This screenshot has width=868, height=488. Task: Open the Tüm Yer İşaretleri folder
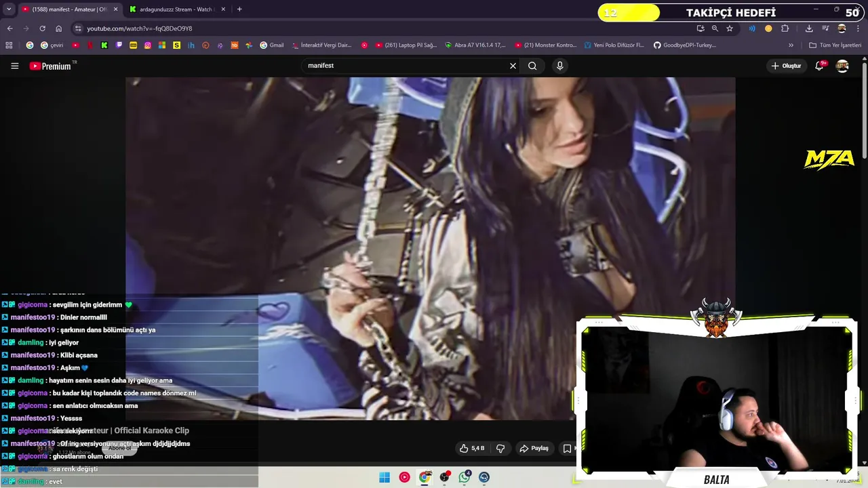coord(835,45)
